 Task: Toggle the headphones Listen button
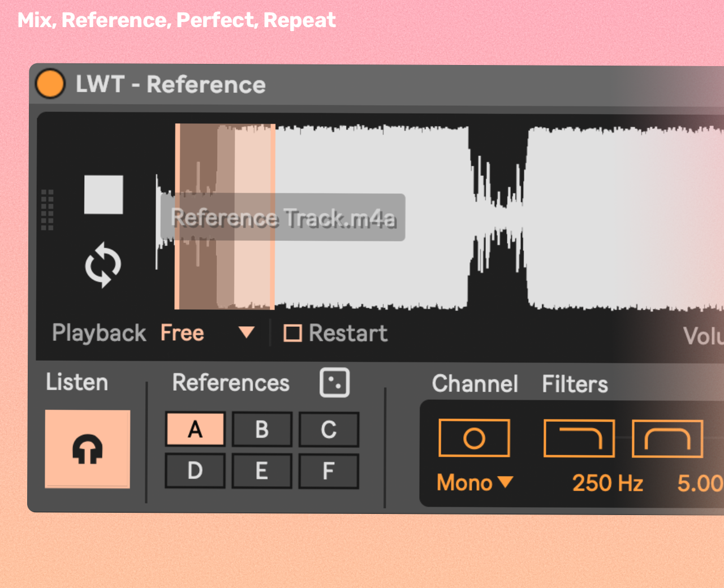(88, 449)
